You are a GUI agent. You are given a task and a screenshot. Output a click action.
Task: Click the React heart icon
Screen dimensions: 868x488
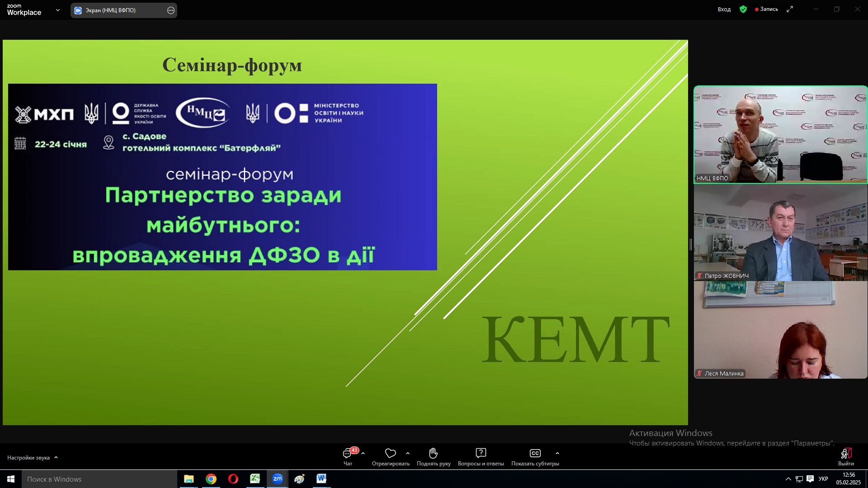point(390,453)
